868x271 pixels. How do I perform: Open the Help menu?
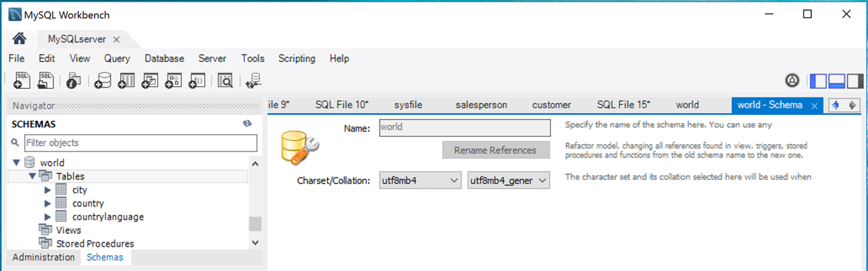339,59
